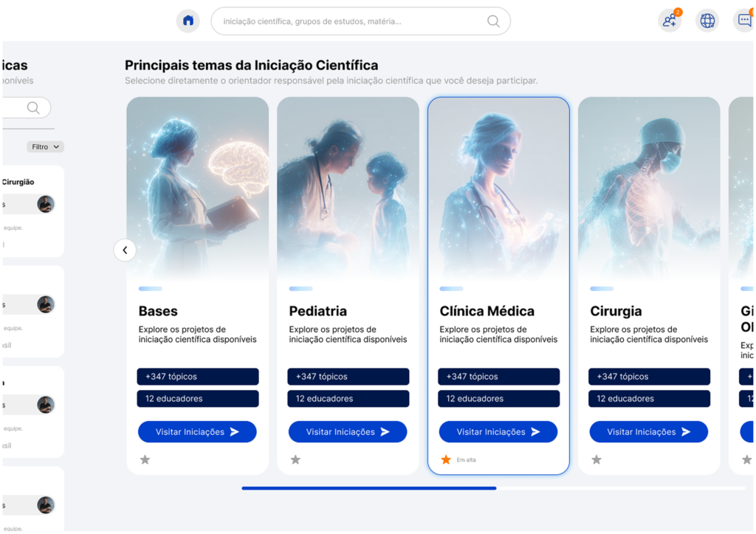Click the home icon in top bar
756x534 pixels.
188,21
